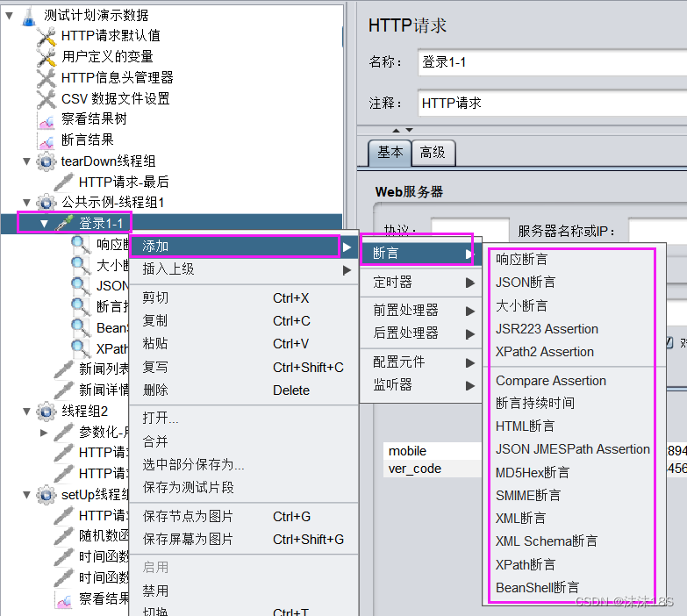Screen dimensions: 687x616
Task: Click the magnifier icon beside 断言持续 child
Action: click(x=81, y=307)
